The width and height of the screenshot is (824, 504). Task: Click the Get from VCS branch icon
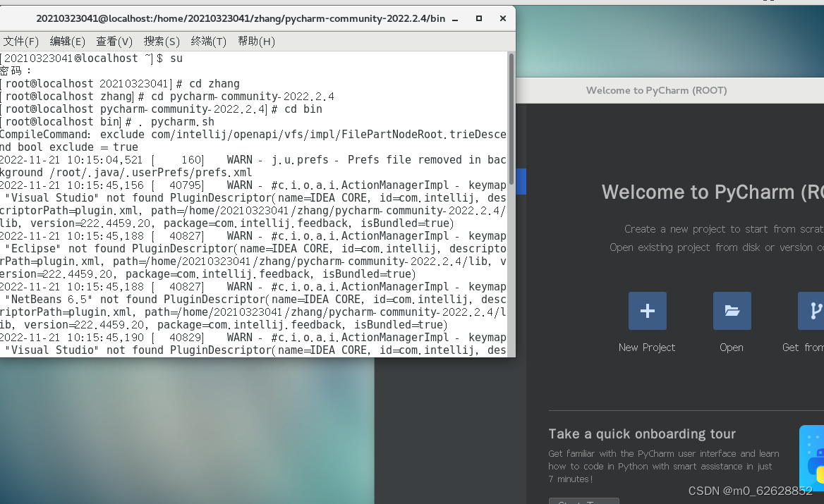[811, 311]
